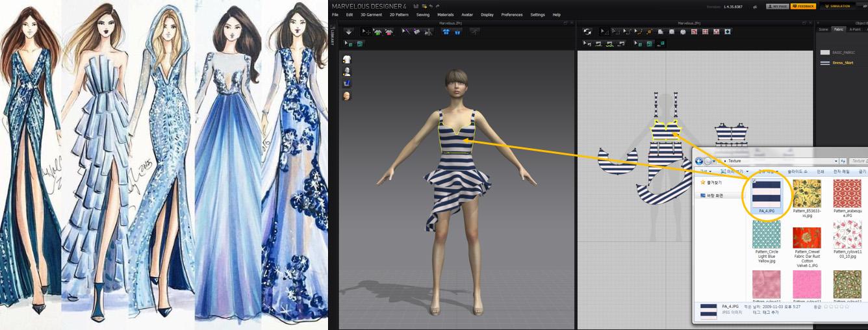Click the save icon in title bar
The image size is (868, 330).
tap(416, 6)
